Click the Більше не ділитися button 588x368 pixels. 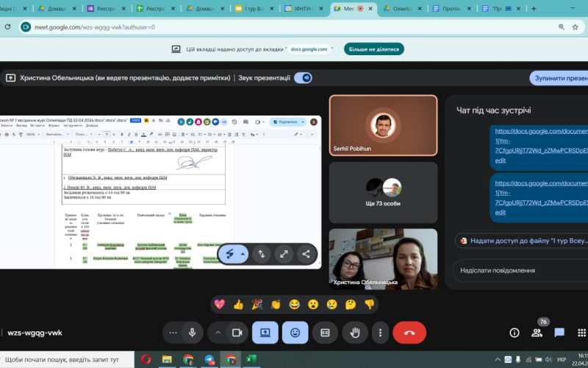374,49
